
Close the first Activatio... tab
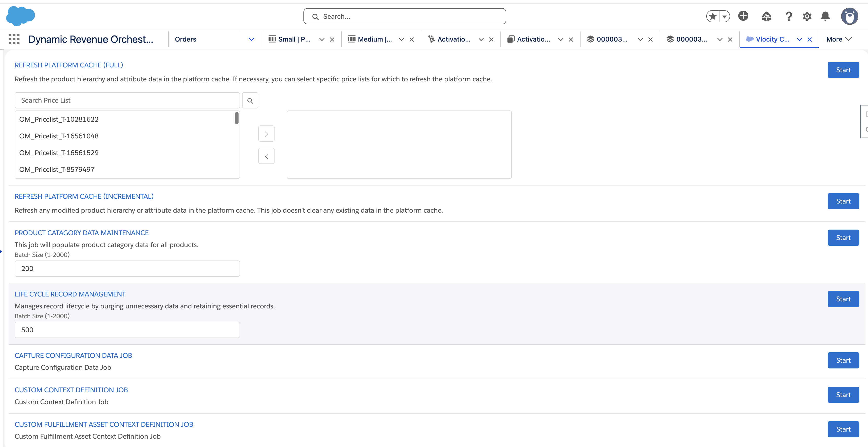(491, 40)
